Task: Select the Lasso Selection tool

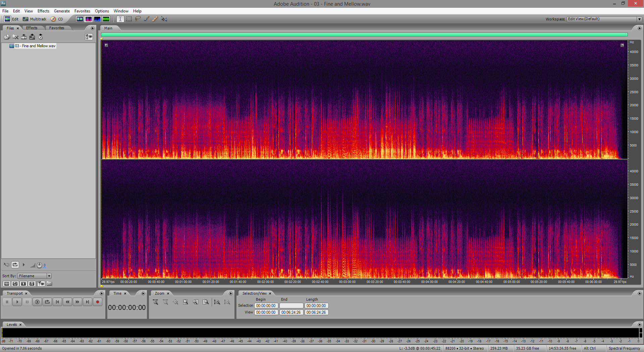Action: (138, 19)
